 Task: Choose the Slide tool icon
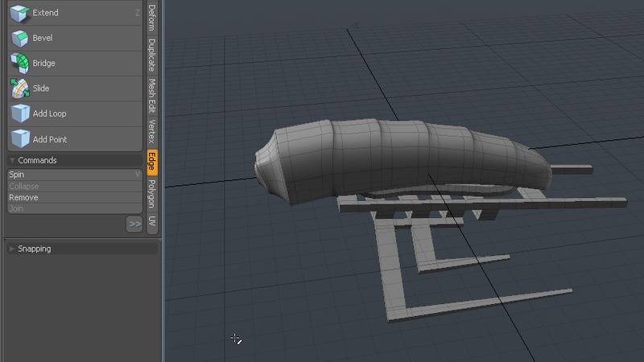point(19,88)
